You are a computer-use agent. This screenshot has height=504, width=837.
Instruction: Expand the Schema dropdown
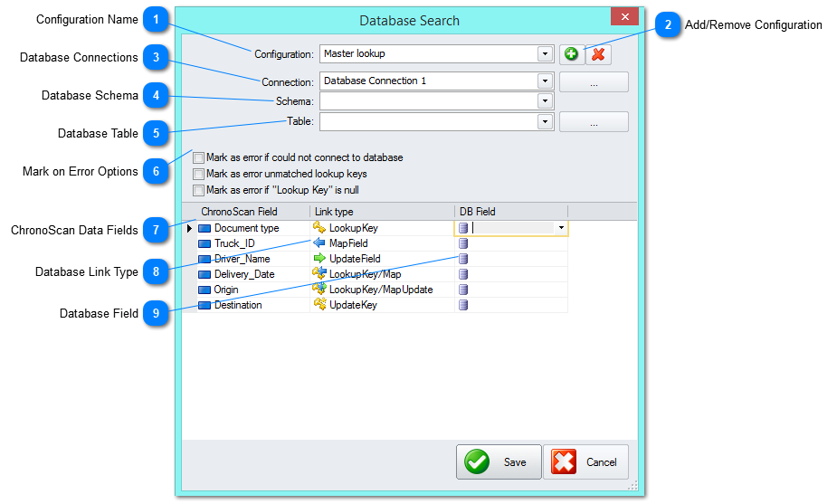pos(545,101)
